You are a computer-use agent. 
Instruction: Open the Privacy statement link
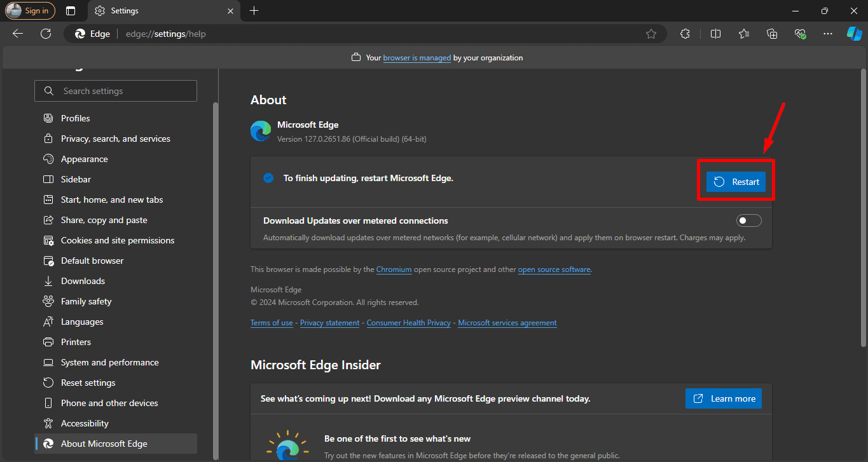(329, 323)
